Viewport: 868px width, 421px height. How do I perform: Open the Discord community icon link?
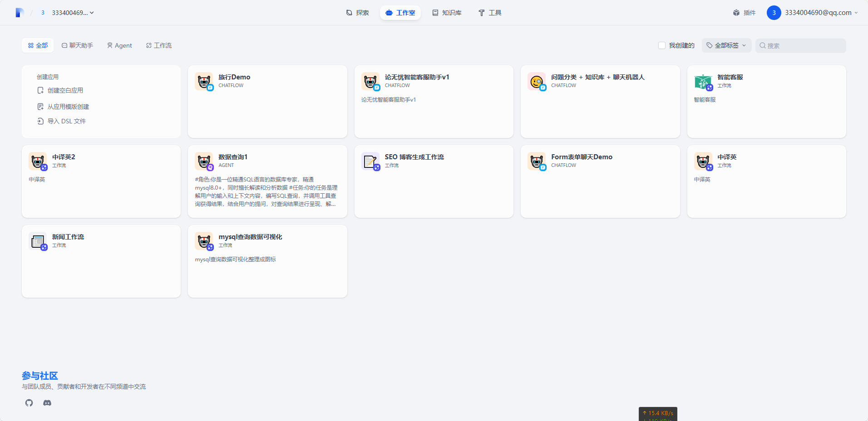point(47,403)
